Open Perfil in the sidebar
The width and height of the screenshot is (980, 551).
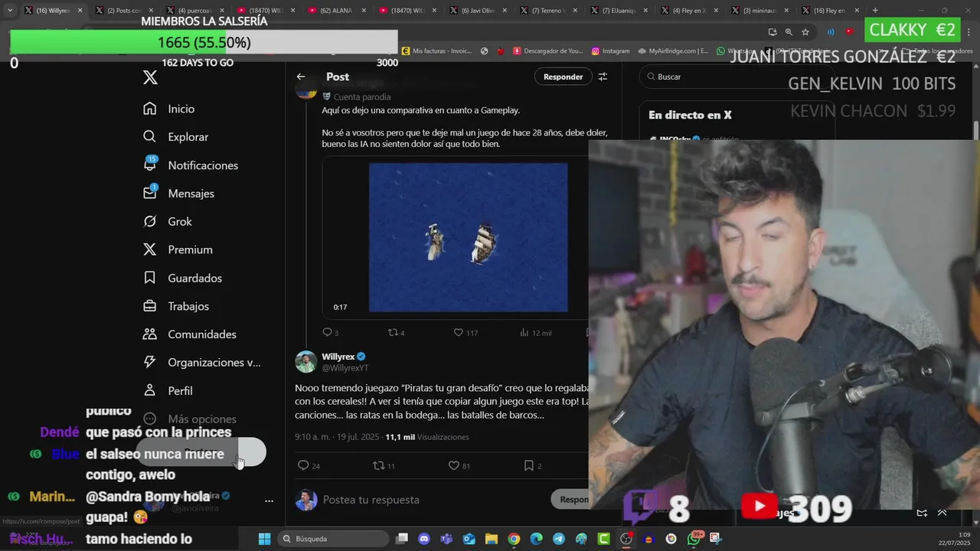coord(167,390)
